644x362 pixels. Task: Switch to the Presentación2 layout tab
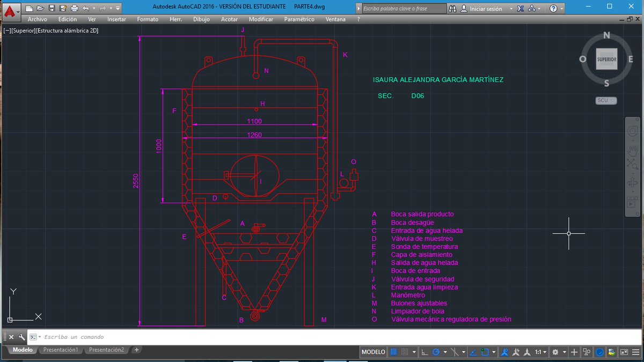106,350
